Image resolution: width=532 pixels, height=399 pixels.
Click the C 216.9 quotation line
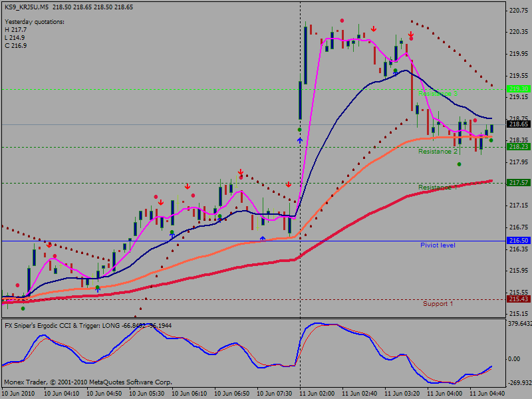(15, 45)
